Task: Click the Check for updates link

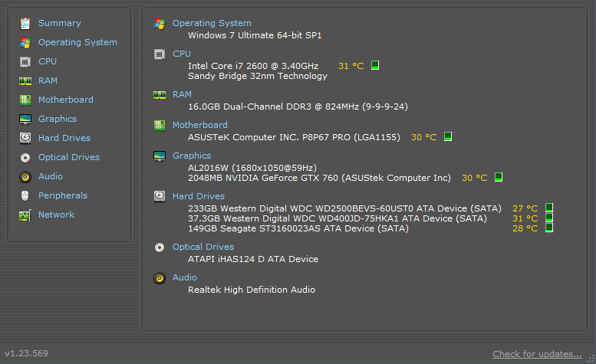Action: click(537, 354)
